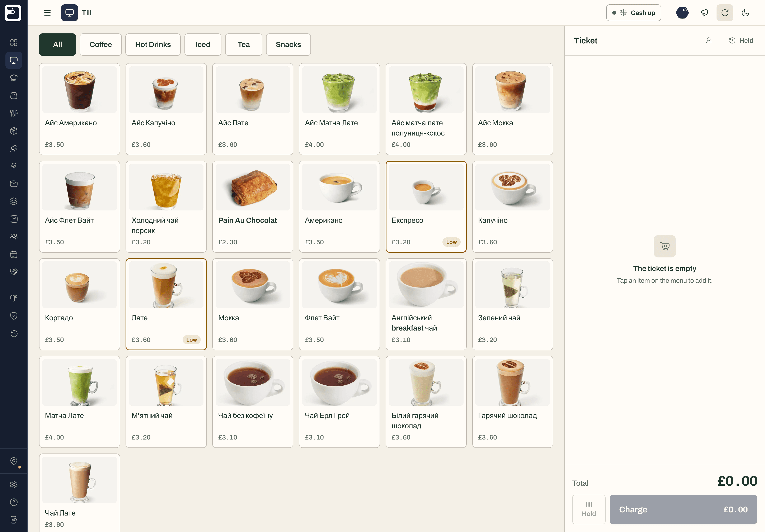Open the shopping bag orders icon
Image resolution: width=765 pixels, height=532 pixels.
[x=14, y=96]
